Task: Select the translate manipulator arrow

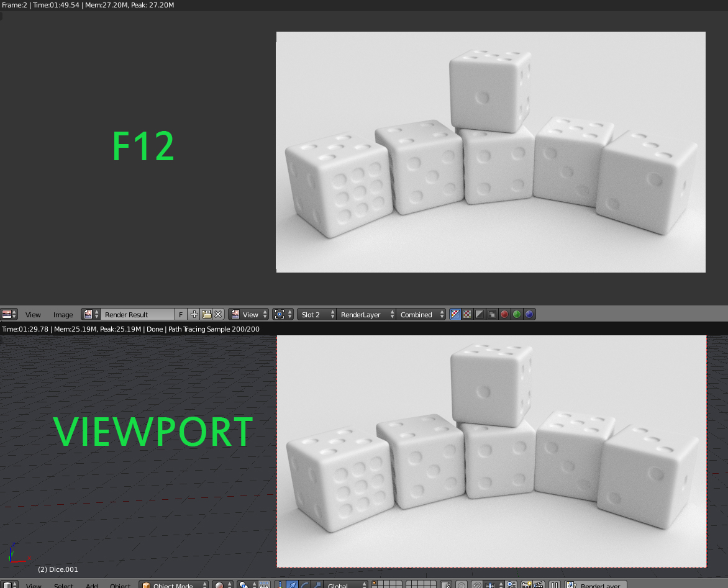Action: 291,586
